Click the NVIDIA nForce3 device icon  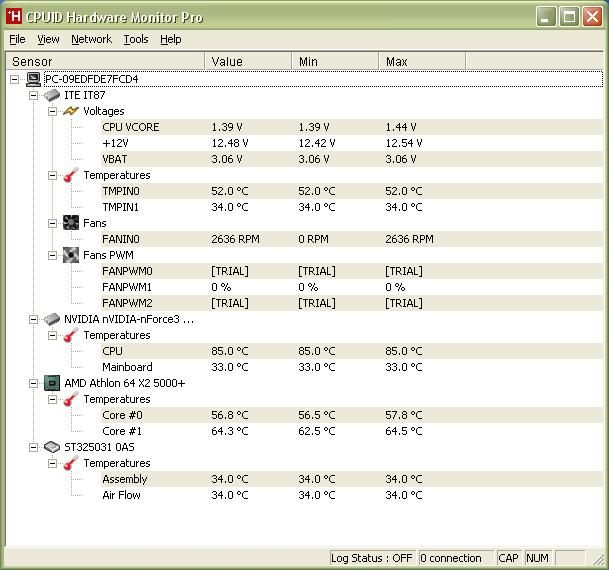(x=52, y=319)
